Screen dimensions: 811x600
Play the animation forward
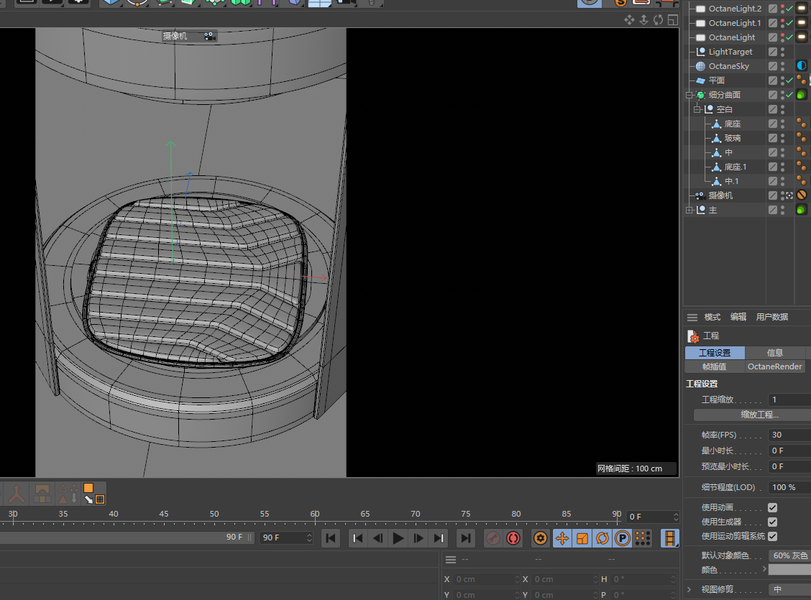[x=398, y=538]
